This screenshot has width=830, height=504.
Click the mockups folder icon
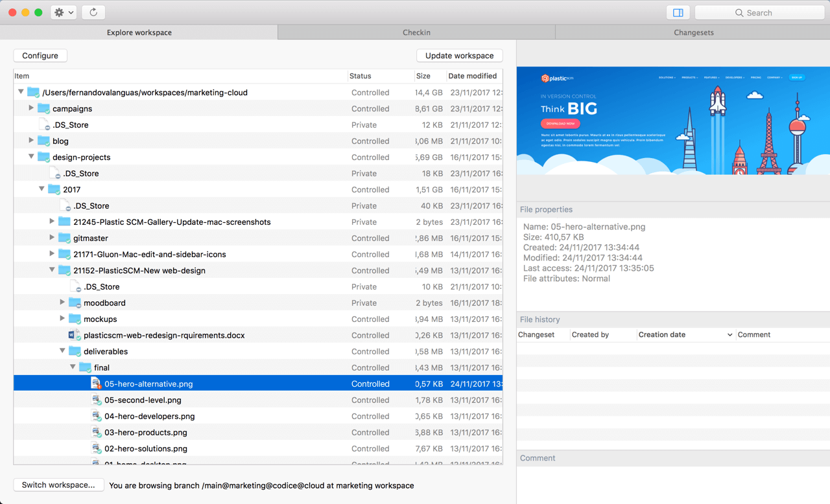(75, 319)
